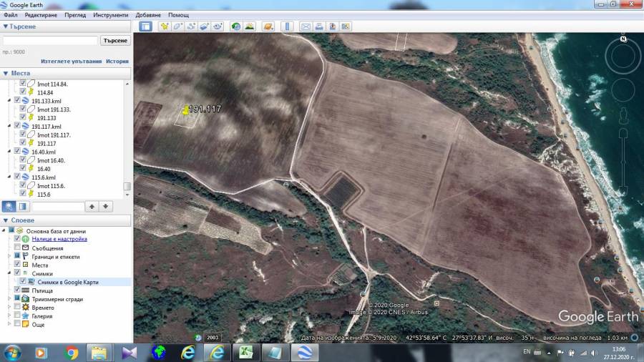Toggle the sidebar visibility button
This screenshot has width=644, height=362.
[x=145, y=26]
